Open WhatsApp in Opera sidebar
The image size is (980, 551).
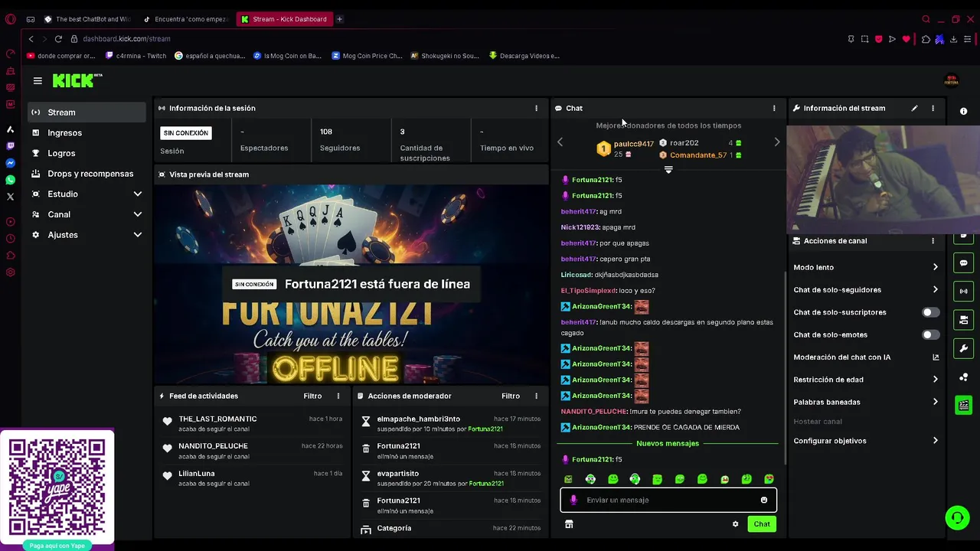coord(10,180)
